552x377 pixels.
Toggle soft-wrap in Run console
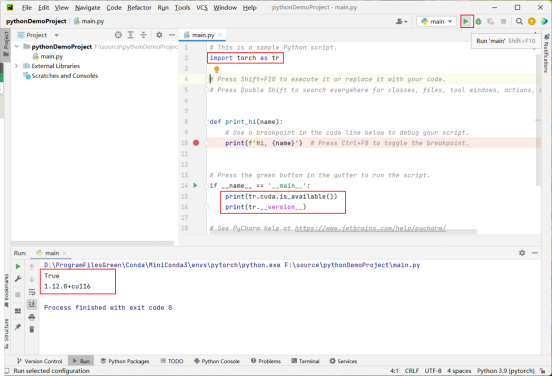click(x=32, y=292)
